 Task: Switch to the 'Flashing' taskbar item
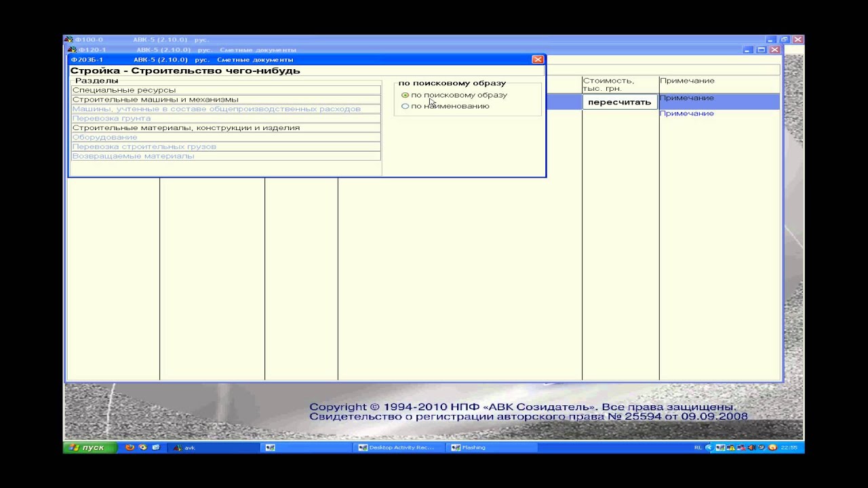(x=493, y=447)
